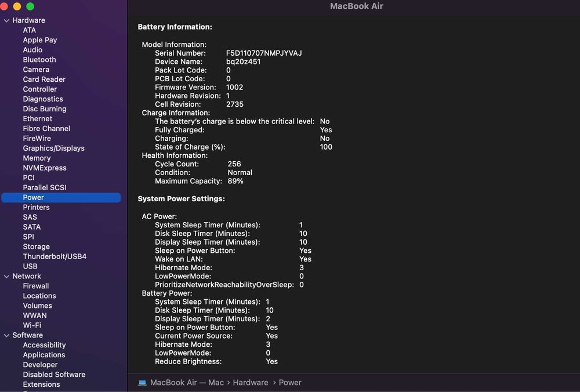Select Printers in the sidebar

click(36, 207)
